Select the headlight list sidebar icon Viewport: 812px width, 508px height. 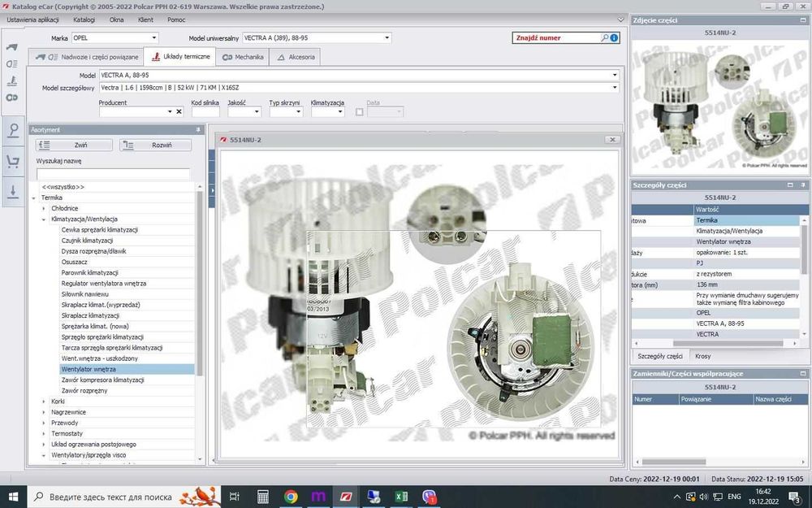tap(12, 63)
